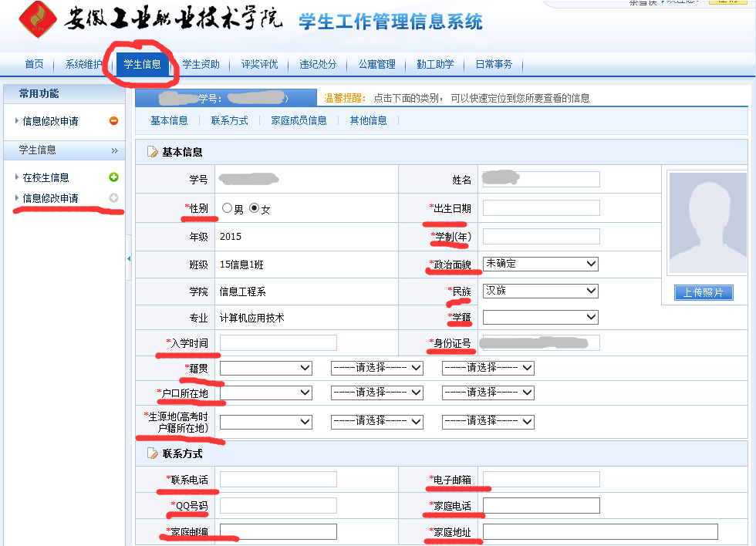The height and width of the screenshot is (546, 756).
Task: Click the 上传照片 button
Action: point(704,292)
